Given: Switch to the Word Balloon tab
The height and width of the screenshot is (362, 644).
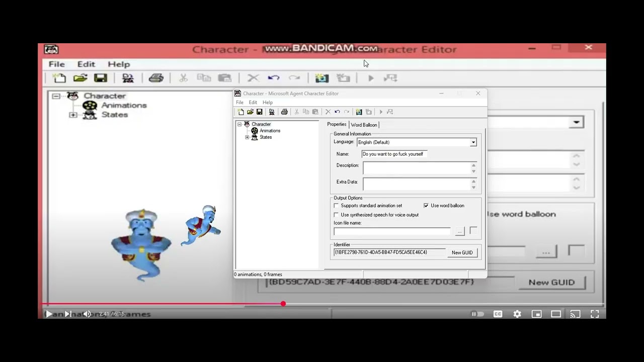Looking at the screenshot, I should click(364, 125).
